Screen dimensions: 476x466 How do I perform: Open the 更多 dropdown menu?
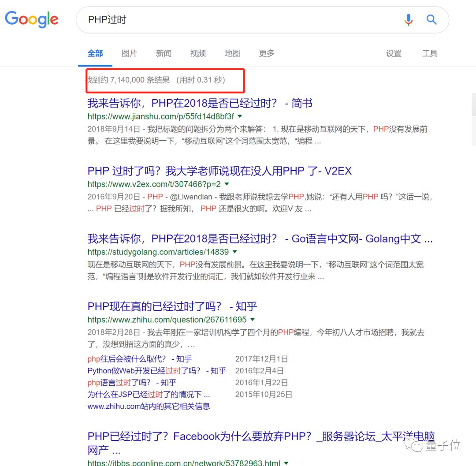click(x=266, y=53)
